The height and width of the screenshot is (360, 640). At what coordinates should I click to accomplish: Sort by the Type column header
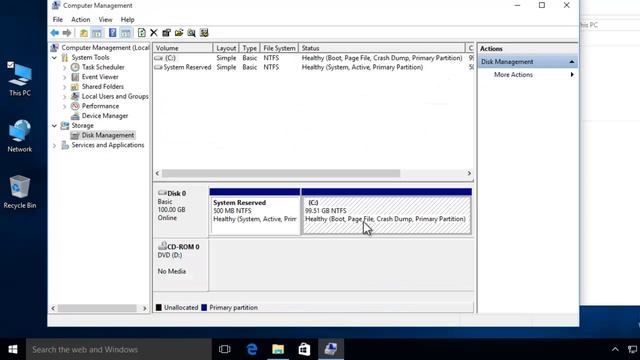click(x=249, y=48)
